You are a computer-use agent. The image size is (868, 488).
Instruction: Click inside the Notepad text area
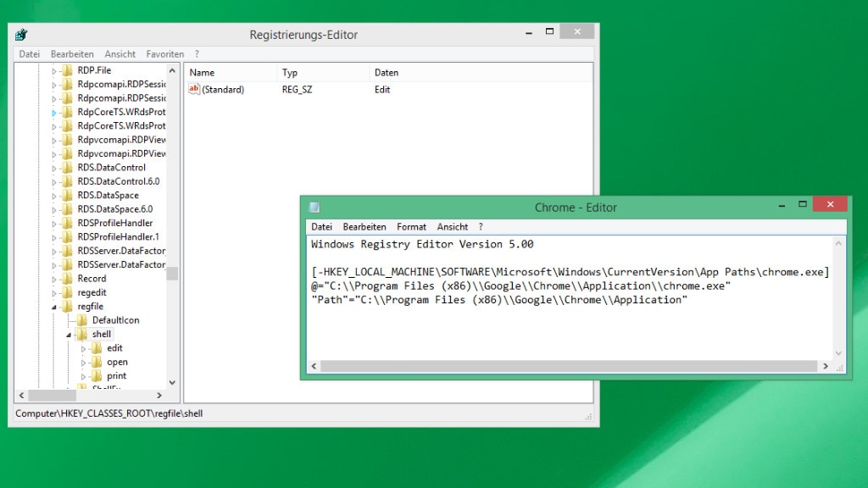click(568, 330)
